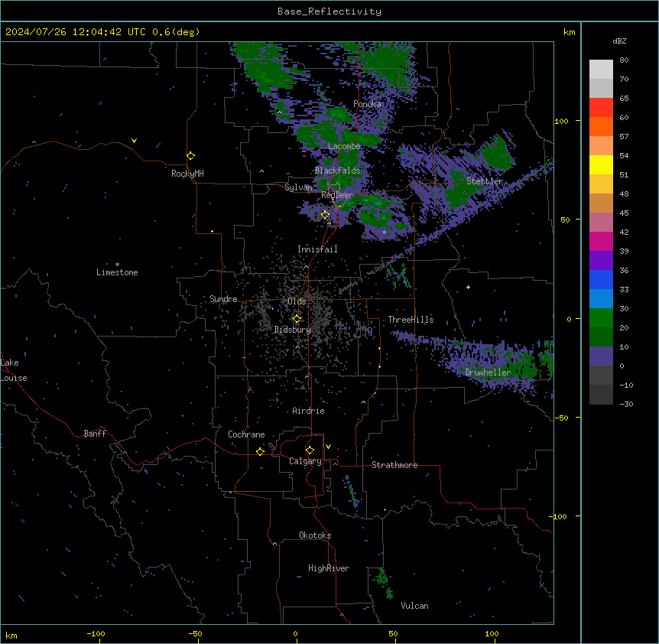Click the violet 36-39 dBZ legend swatch
659x644 pixels.
click(x=601, y=261)
